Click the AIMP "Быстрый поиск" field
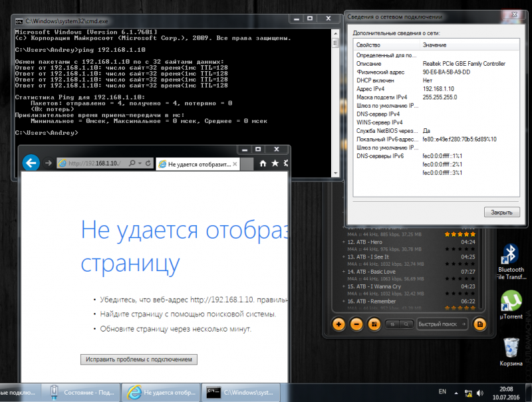 pyautogui.click(x=442, y=324)
